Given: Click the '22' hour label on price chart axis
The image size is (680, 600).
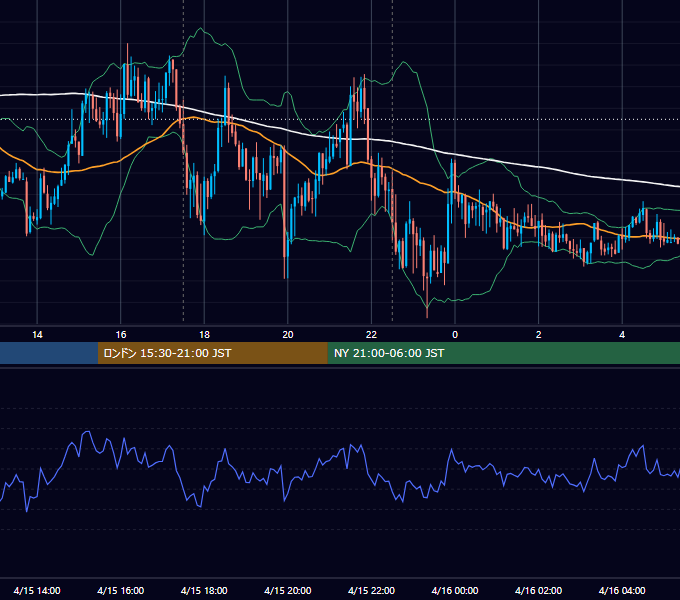Looking at the screenshot, I should (x=371, y=335).
